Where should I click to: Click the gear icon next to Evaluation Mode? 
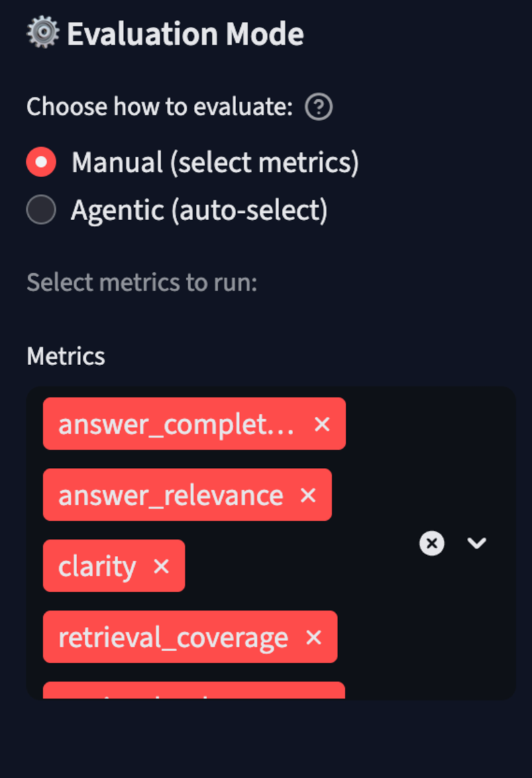(42, 34)
